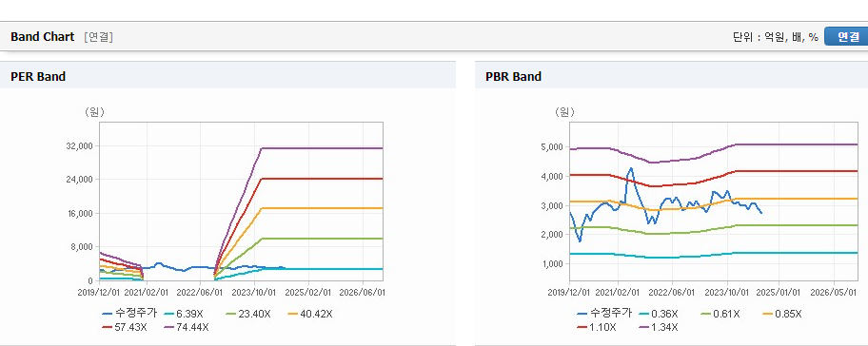Click the 4,000 axis label in PBR chart
This screenshot has width=868, height=346.
[x=552, y=176]
